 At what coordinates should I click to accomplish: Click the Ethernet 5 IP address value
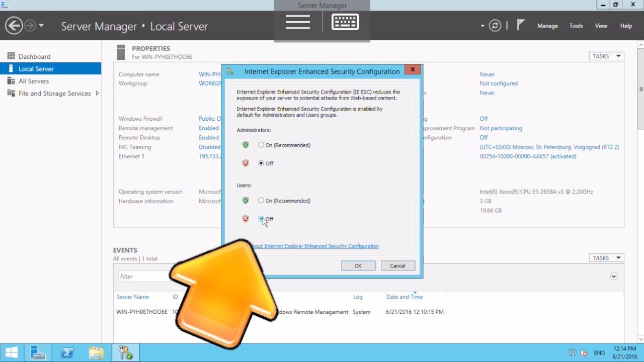coord(210,156)
